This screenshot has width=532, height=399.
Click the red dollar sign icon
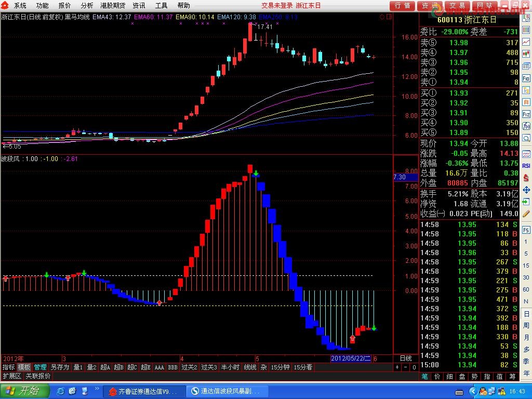526,178
